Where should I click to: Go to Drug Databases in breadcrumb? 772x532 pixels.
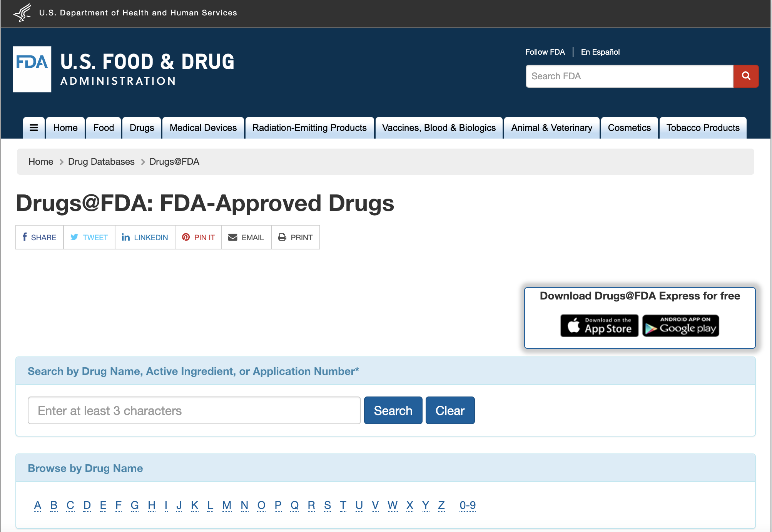[101, 162]
